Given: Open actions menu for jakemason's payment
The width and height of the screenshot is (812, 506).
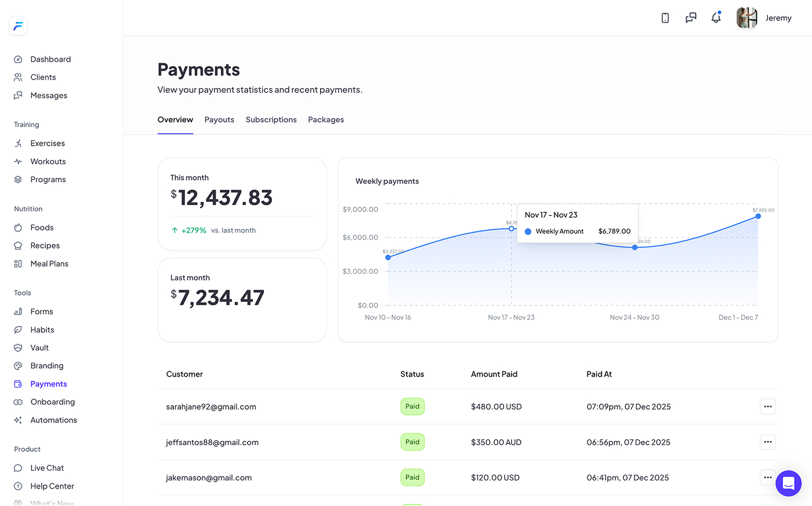Looking at the screenshot, I should (767, 477).
